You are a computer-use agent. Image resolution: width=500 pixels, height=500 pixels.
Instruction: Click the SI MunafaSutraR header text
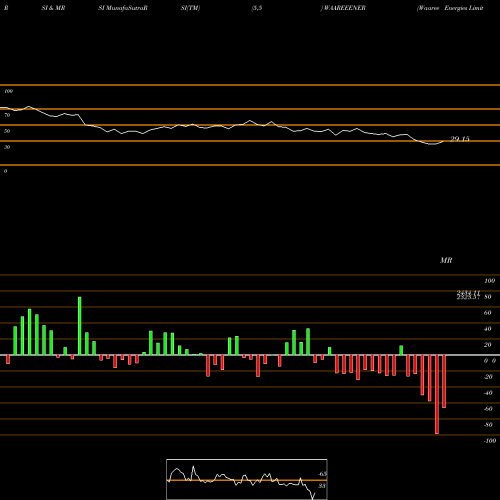click(123, 8)
